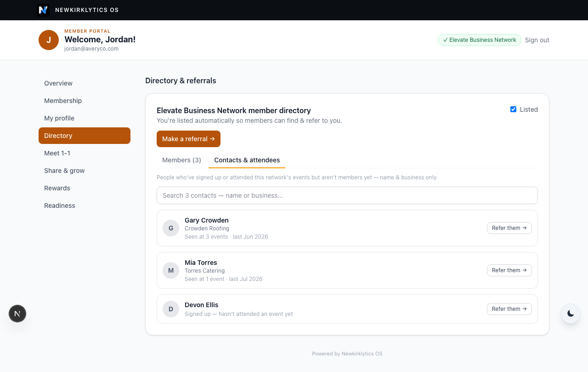
Task: Click Mia Torres name text
Action: pyautogui.click(x=201, y=263)
